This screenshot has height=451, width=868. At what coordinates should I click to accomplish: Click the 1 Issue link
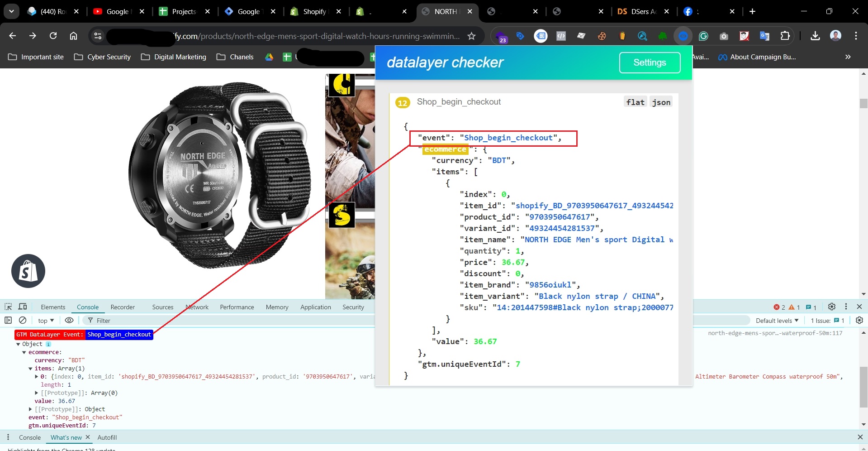827,320
